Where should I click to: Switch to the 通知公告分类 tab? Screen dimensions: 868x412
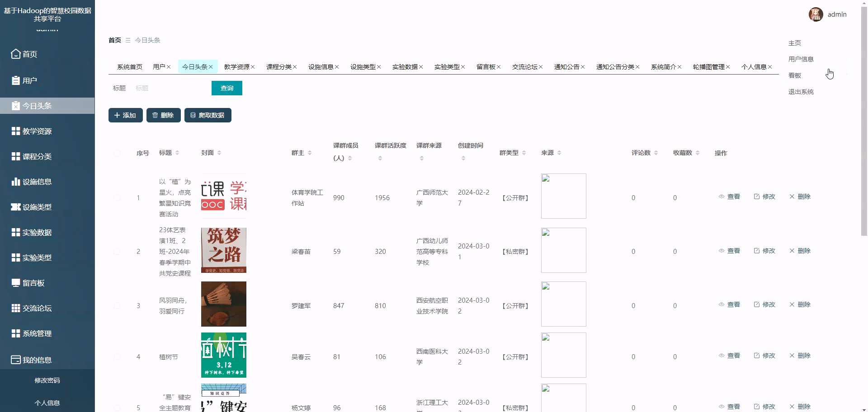[x=615, y=67]
